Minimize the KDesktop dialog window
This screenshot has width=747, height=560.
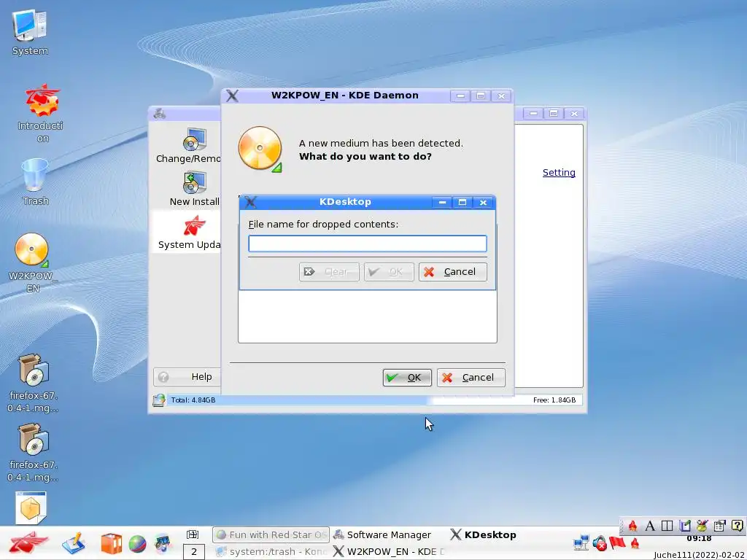(442, 203)
